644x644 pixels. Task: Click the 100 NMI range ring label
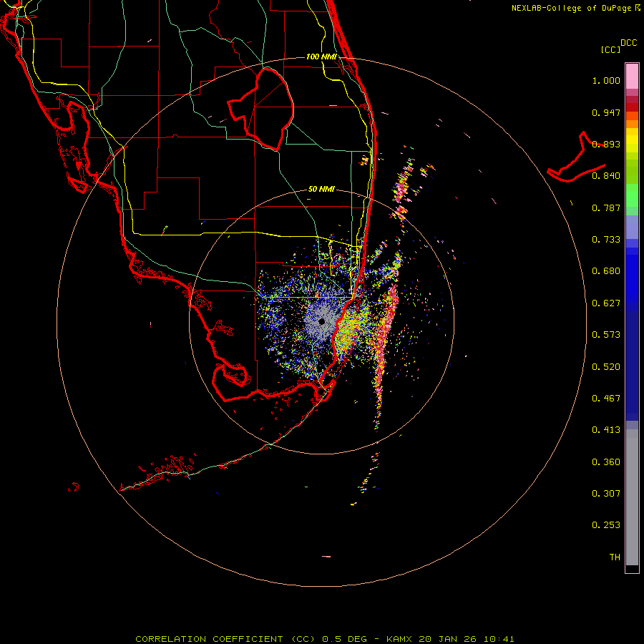point(321,57)
